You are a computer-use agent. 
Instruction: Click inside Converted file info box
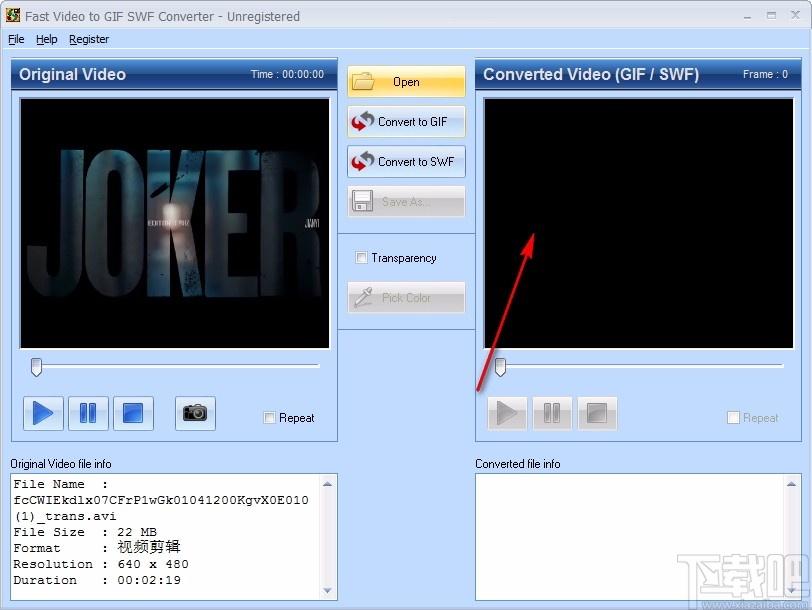(x=639, y=536)
